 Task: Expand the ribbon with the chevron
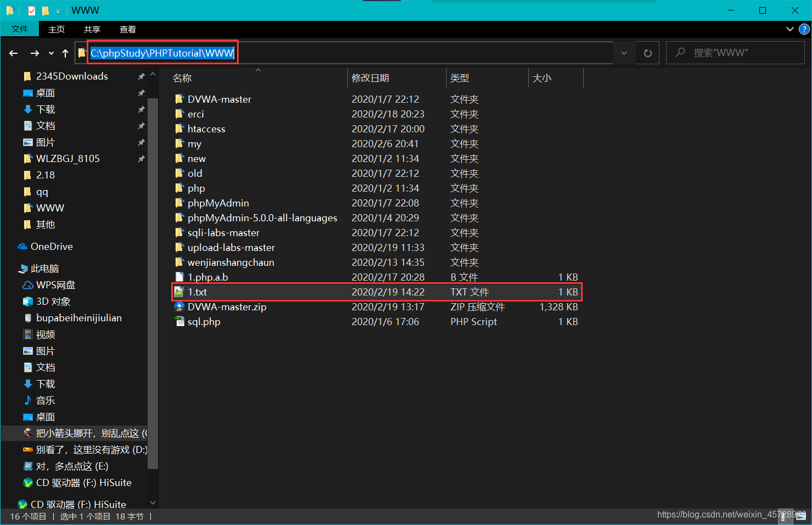tap(790, 29)
